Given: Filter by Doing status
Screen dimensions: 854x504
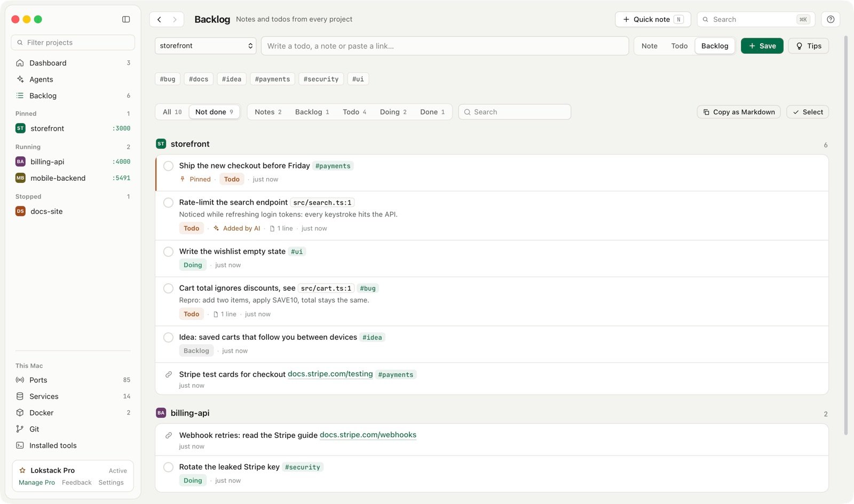Looking at the screenshot, I should [393, 112].
